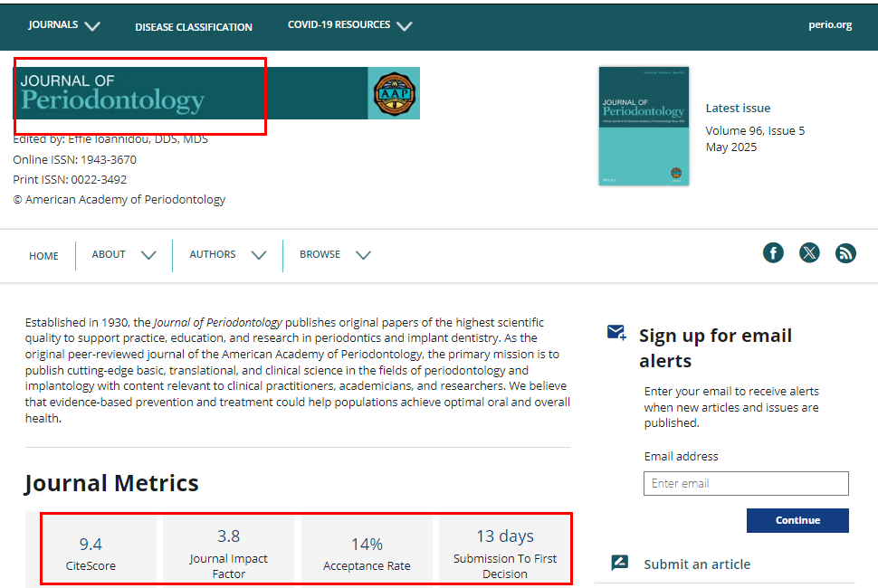
Task: Click the AAP seal logo
Action: 395,93
